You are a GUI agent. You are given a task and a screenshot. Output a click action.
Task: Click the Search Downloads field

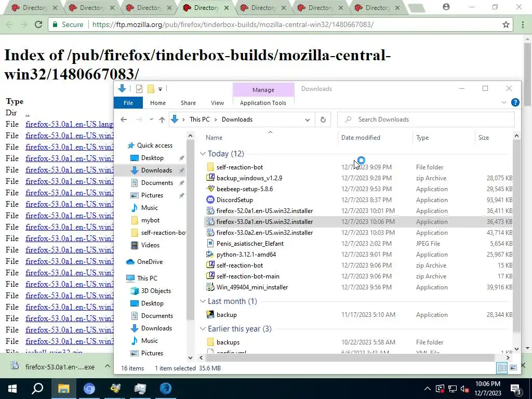[426, 119]
